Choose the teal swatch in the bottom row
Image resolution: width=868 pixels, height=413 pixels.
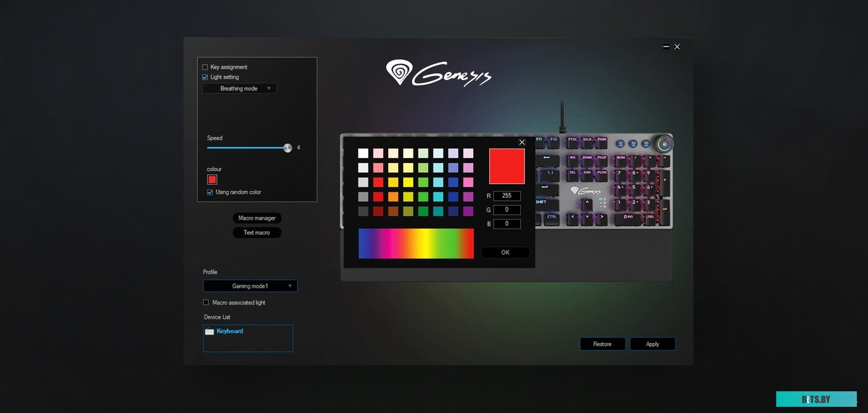pos(438,211)
